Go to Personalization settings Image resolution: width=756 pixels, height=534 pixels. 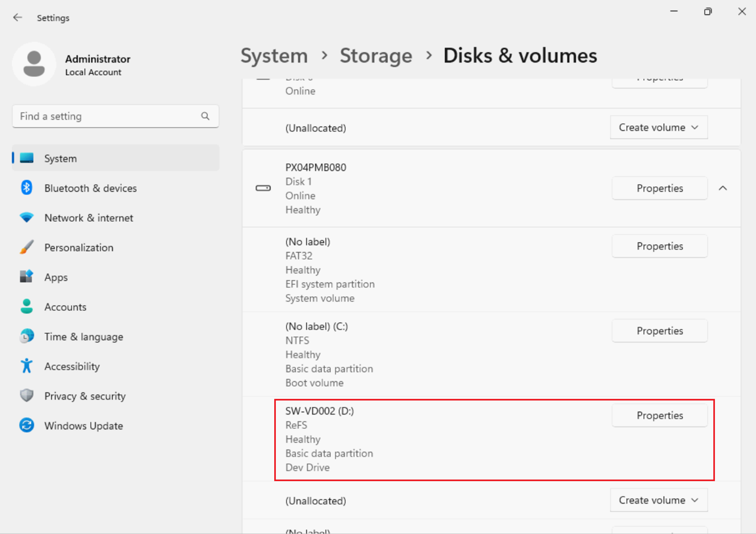click(78, 248)
